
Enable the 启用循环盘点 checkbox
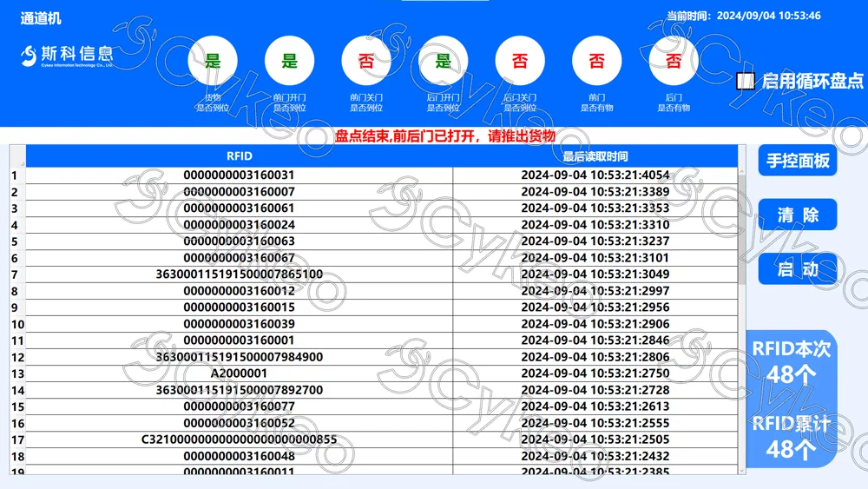point(745,82)
